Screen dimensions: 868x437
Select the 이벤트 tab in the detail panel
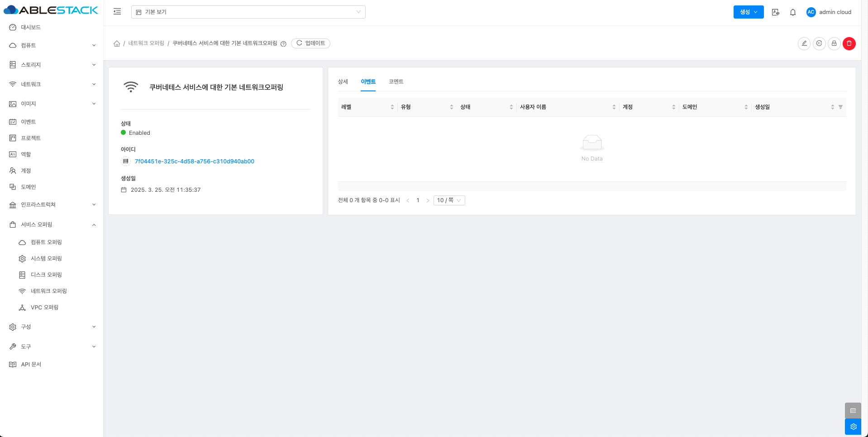[368, 81]
